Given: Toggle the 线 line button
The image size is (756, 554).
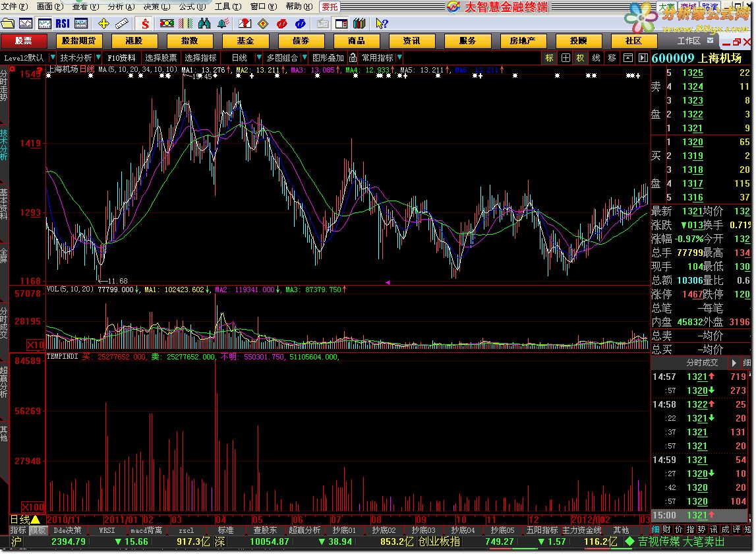Looking at the screenshot, I should [x=596, y=58].
